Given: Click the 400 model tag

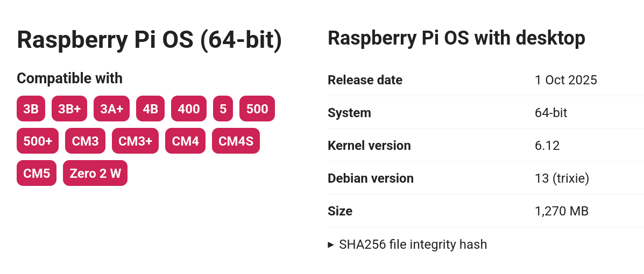Looking at the screenshot, I should tap(189, 109).
